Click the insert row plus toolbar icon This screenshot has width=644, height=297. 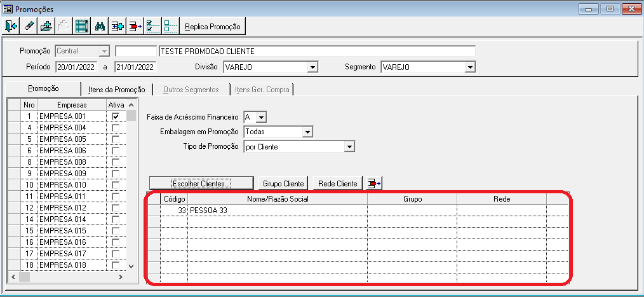pyautogui.click(x=117, y=26)
